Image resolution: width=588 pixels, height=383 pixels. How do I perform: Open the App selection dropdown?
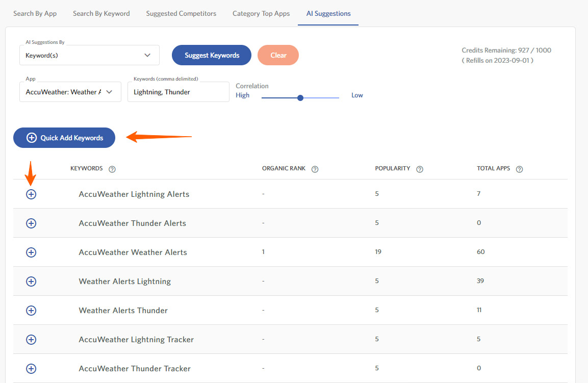click(70, 92)
